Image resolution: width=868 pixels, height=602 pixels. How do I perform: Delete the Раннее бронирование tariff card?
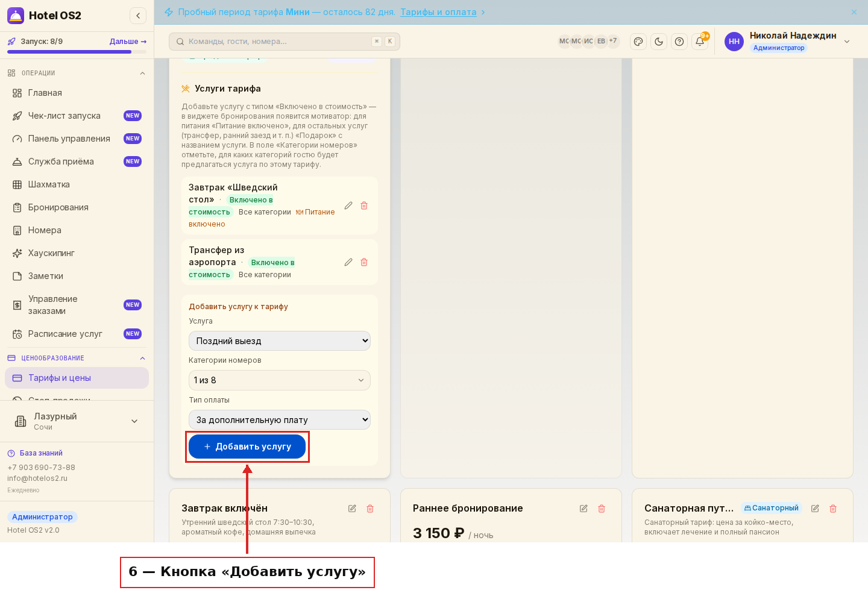click(602, 509)
